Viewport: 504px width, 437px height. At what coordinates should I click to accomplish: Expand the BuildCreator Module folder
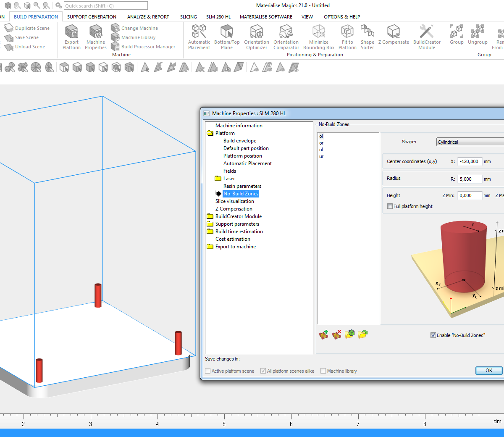[210, 216]
